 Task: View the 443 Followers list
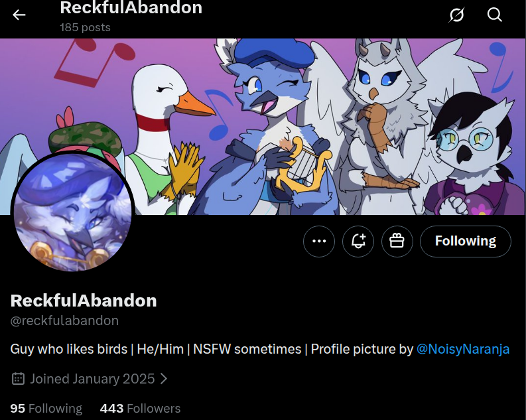[140, 409]
